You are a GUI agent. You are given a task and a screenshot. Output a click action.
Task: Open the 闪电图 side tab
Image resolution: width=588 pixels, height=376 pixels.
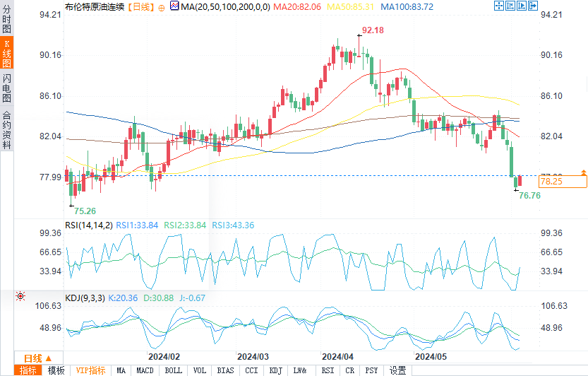6,88
